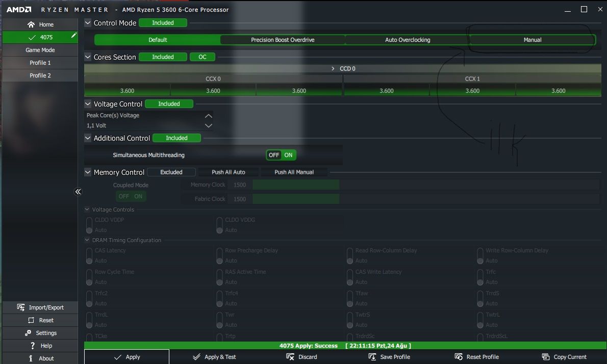Increase Peak Core(s) Voltage with up arrow
This screenshot has width=607, height=364.
pos(208,116)
